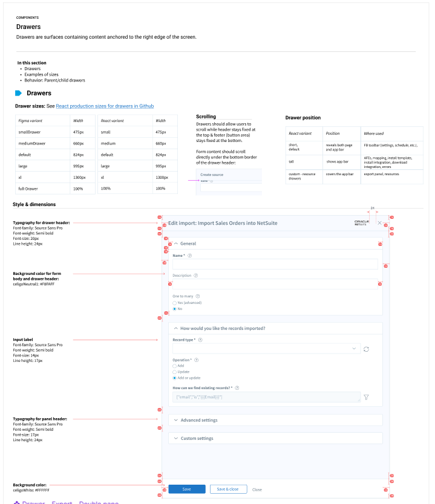Click the help icon next to Operation

[197, 360]
